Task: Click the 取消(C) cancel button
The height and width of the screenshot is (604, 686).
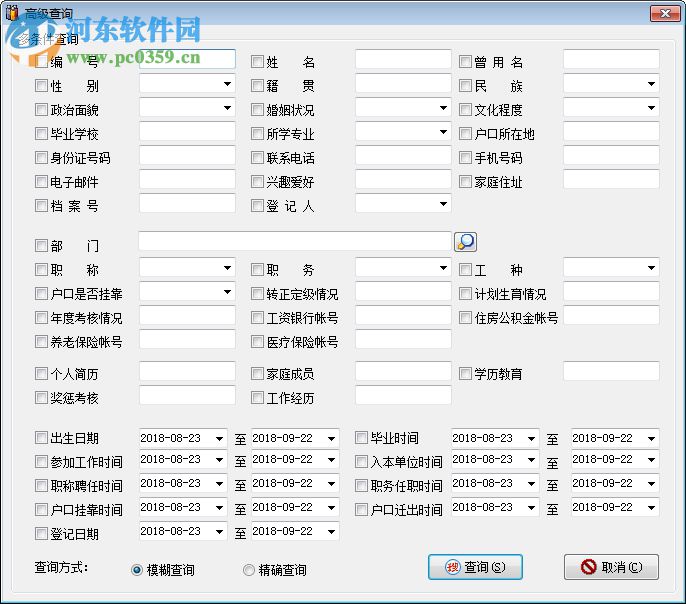Action: pos(611,567)
